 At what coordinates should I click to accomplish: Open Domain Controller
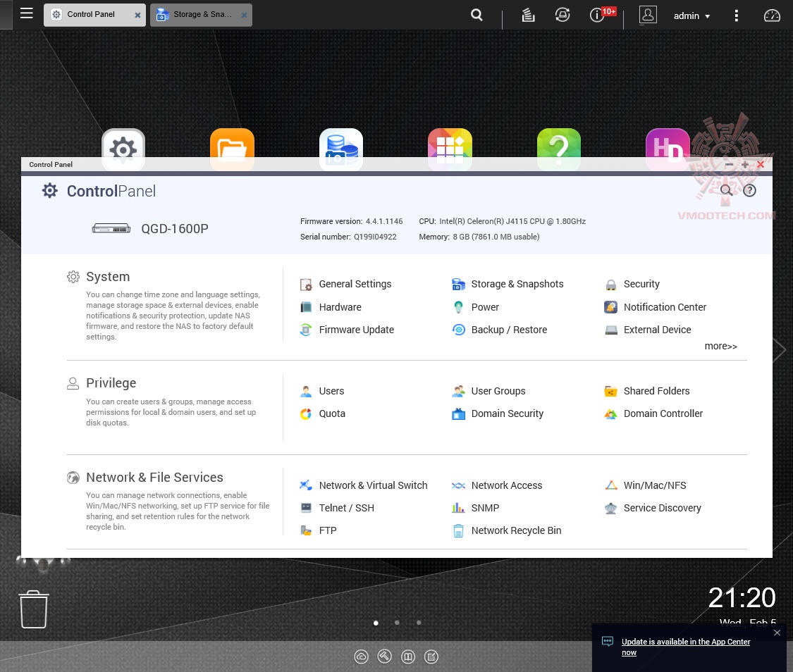tap(653, 413)
